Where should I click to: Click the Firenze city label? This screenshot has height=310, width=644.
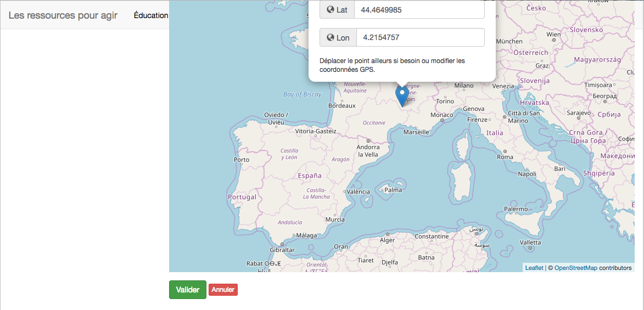tap(477, 120)
